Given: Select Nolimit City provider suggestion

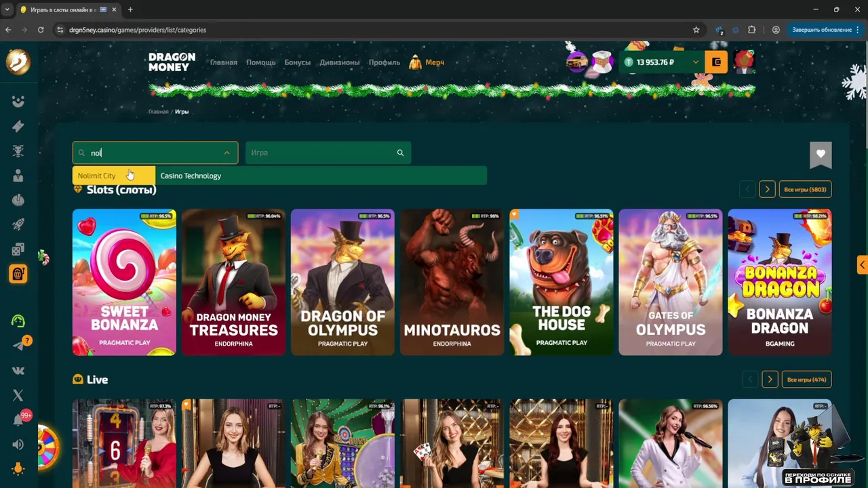Looking at the screenshot, I should (x=114, y=176).
